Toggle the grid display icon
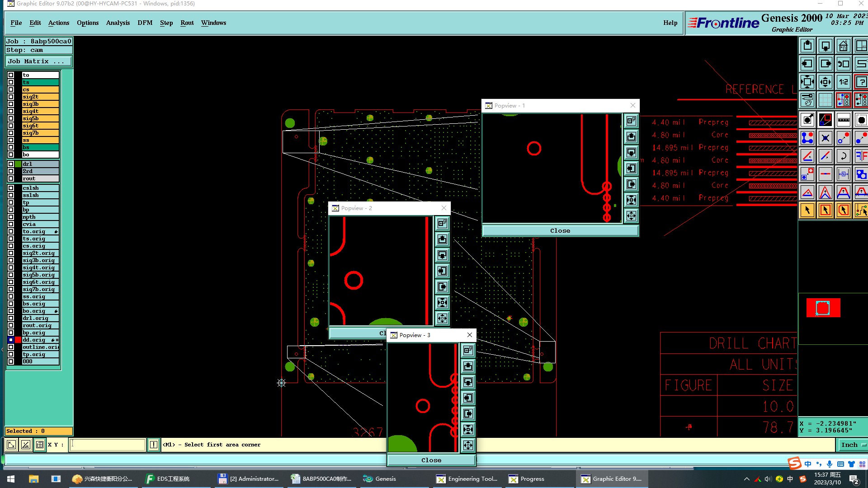868x488 pixels. (x=825, y=100)
